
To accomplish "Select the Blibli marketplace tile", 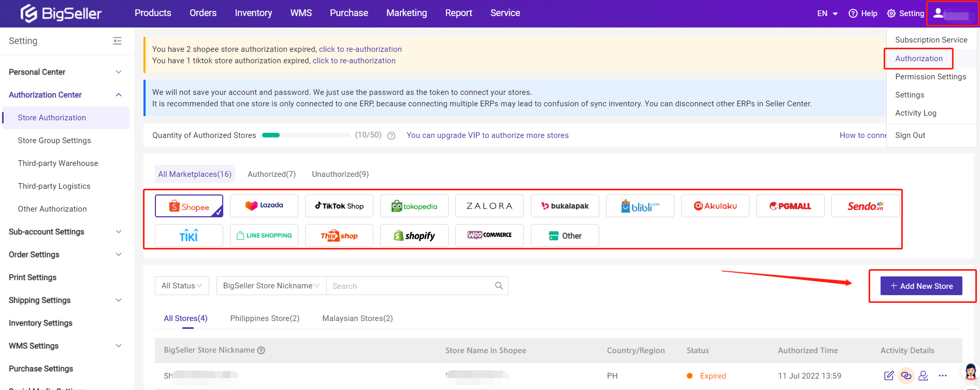I will click(640, 206).
